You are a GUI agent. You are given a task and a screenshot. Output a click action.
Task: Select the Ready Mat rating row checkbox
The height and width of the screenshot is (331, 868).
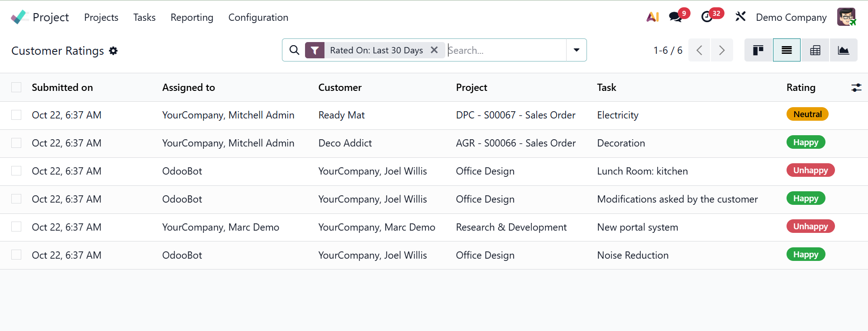tap(16, 115)
